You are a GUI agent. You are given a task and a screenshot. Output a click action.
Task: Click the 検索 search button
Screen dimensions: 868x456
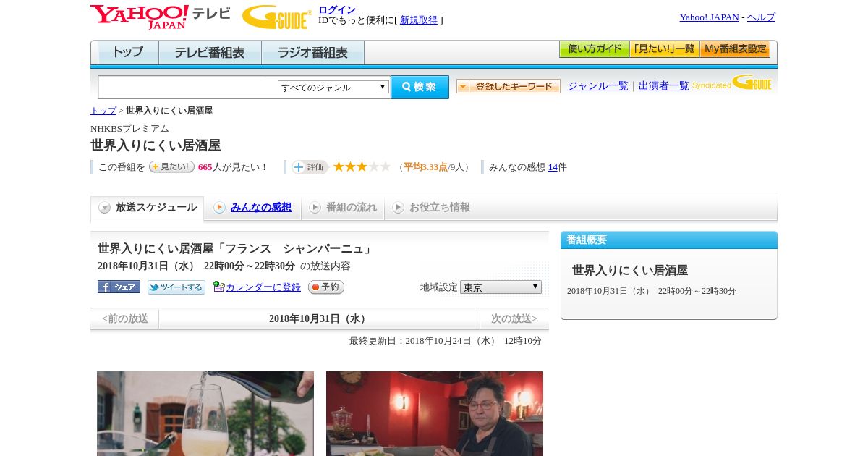420,87
